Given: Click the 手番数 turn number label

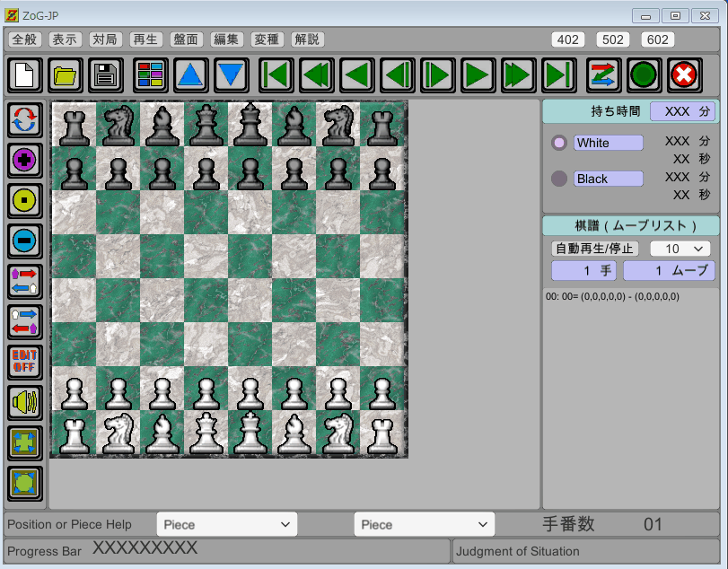Looking at the screenshot, I should pyautogui.click(x=569, y=524).
